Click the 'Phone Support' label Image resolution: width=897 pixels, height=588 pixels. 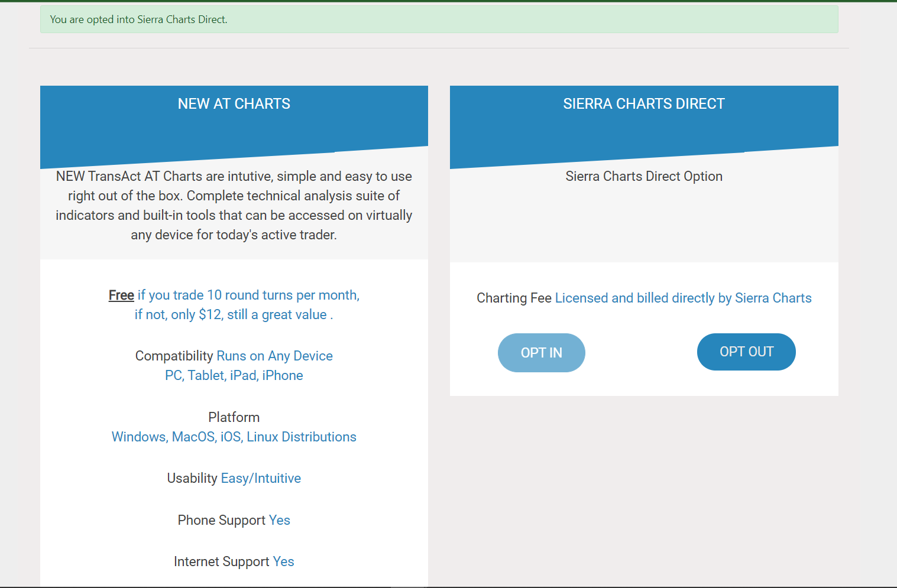pos(222,520)
